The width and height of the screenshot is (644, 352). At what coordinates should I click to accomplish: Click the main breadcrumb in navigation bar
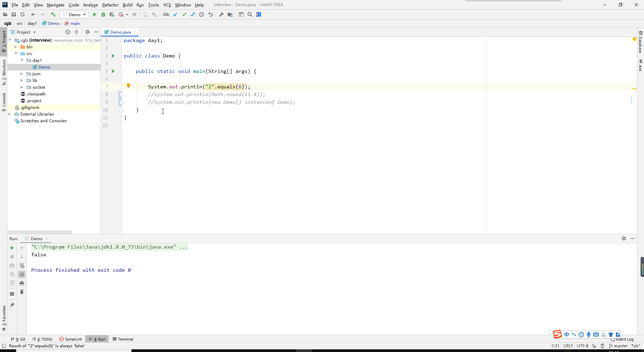click(x=72, y=24)
